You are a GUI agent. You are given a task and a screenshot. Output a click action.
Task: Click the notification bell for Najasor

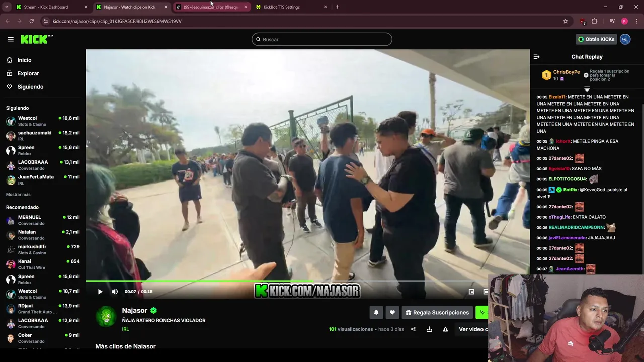coord(376,312)
